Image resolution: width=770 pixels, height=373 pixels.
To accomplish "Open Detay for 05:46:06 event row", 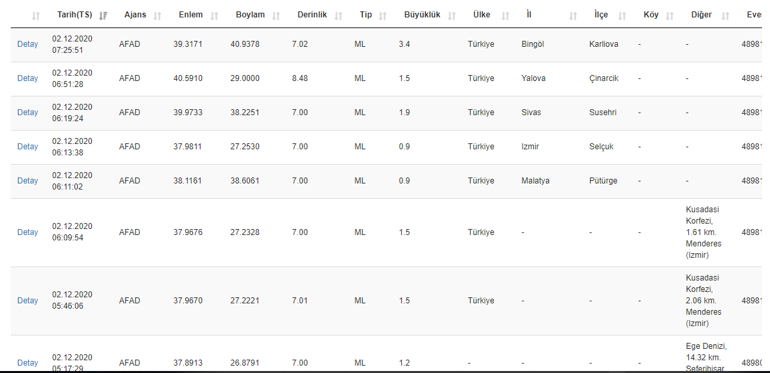I will pyautogui.click(x=28, y=300).
